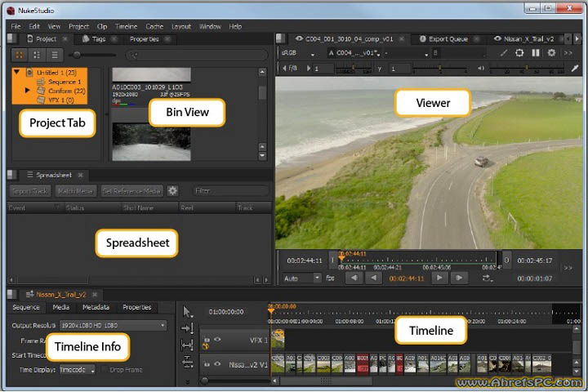The image size is (588, 392).
Task: Switch bin to list view
Action: [55, 56]
